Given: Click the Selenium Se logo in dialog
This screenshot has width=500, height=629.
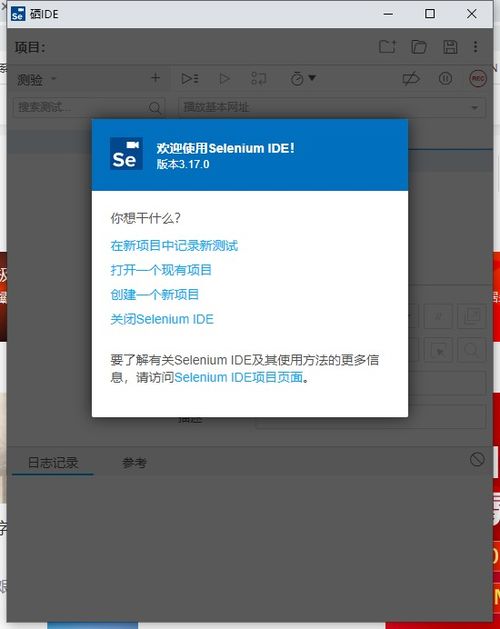Looking at the screenshot, I should point(126,154).
